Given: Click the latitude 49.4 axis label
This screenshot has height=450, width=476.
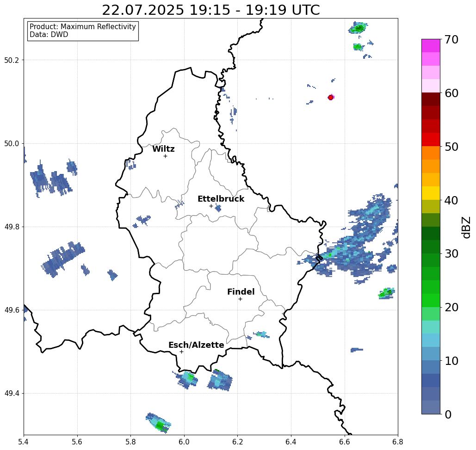Looking at the screenshot, I should [x=12, y=394].
